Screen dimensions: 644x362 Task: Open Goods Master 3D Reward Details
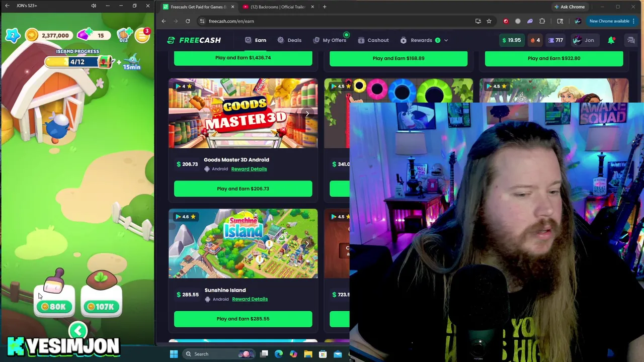click(x=249, y=169)
